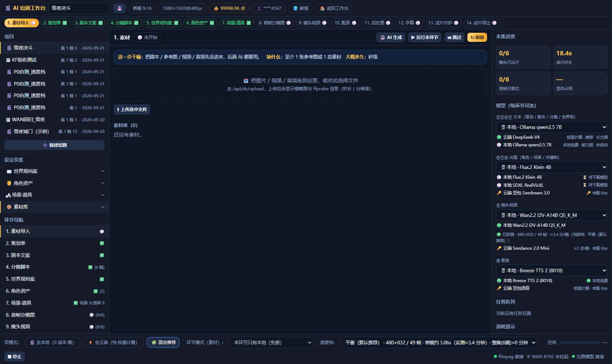This screenshot has height=364, width=612.
Task: Click the 新建短剧 button
Action: coord(55,145)
